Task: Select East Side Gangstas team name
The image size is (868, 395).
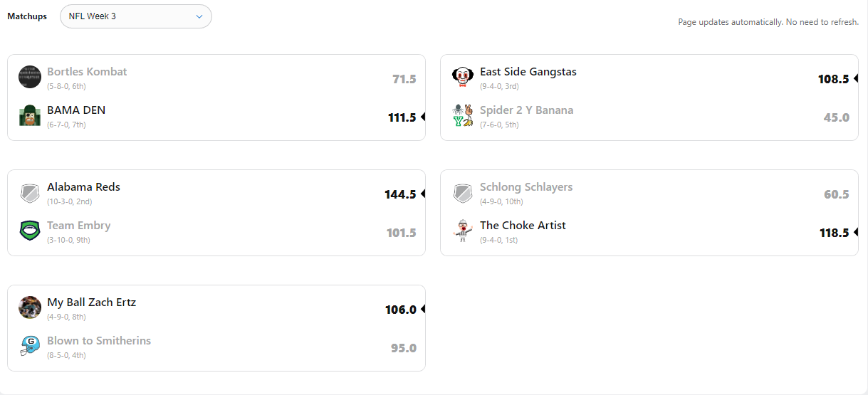Action: pos(528,72)
